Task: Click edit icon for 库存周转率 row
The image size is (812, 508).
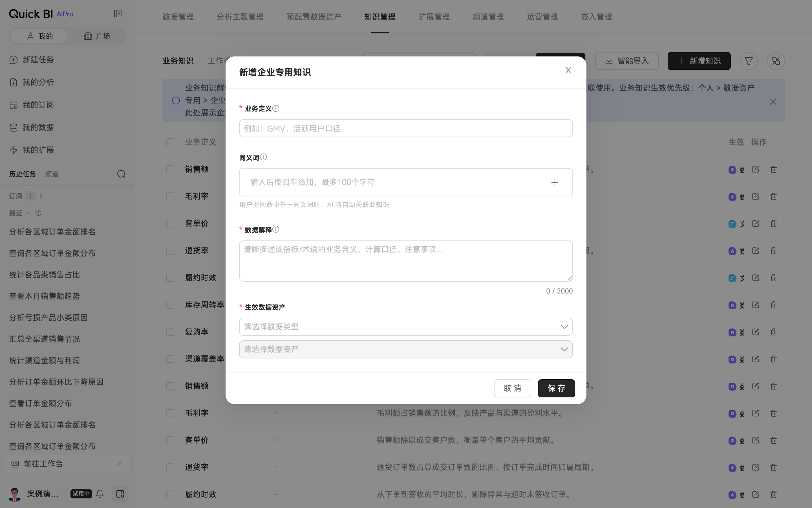Action: 755,305
